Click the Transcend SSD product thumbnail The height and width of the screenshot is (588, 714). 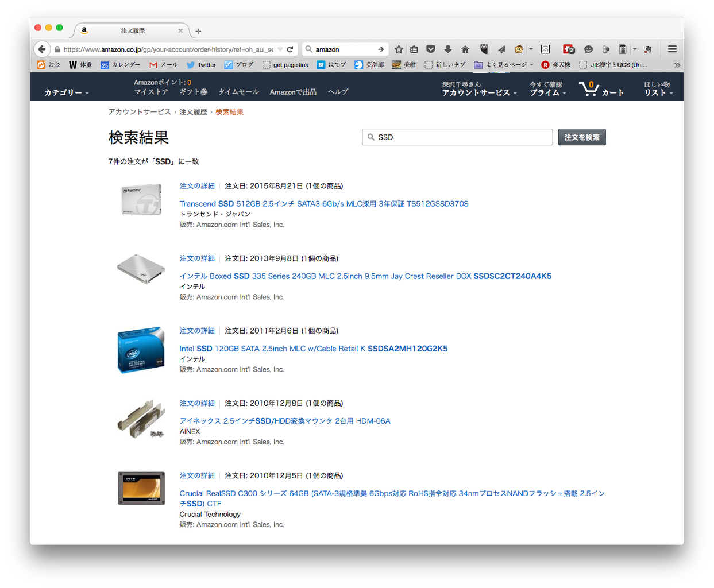pyautogui.click(x=141, y=199)
